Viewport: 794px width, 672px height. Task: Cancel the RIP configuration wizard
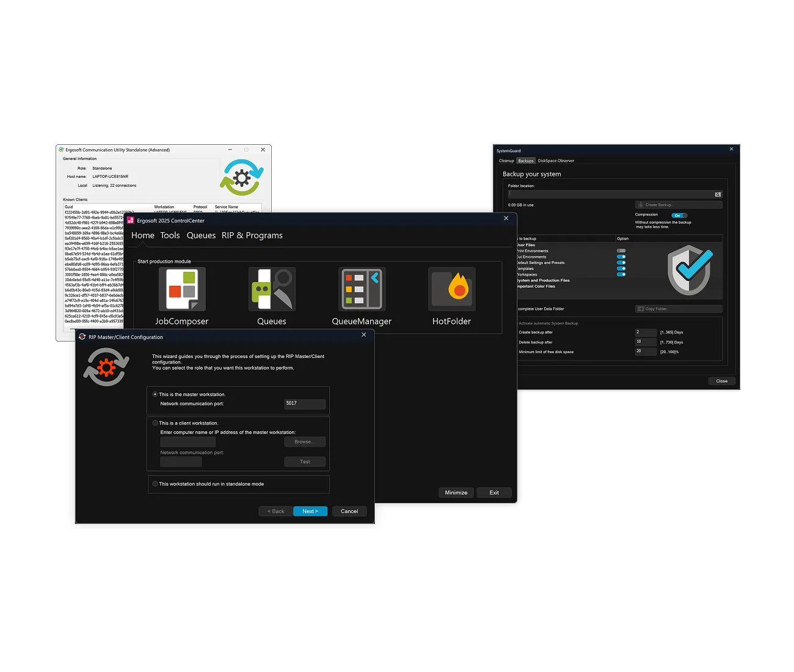pos(349,511)
